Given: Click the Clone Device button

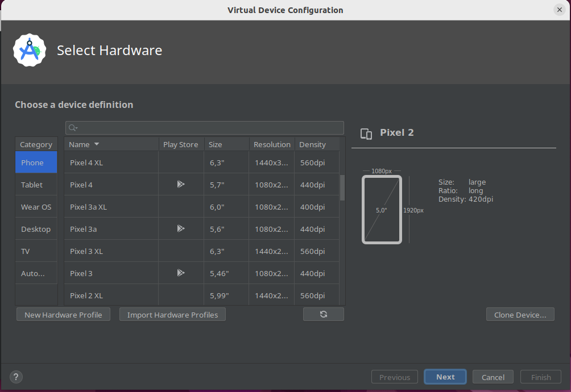Looking at the screenshot, I should coord(520,315).
